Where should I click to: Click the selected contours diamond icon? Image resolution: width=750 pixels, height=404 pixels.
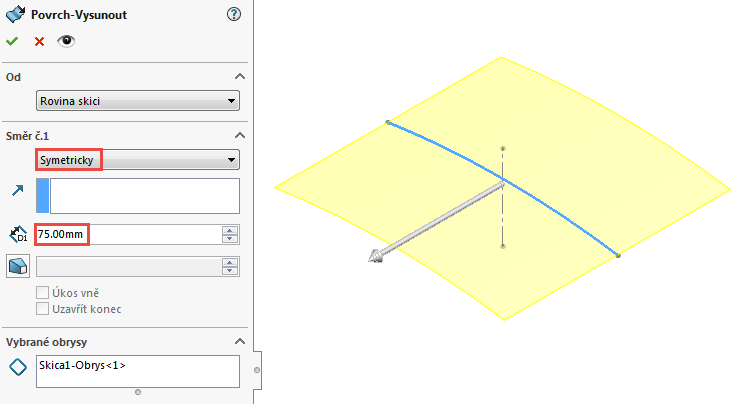click(x=18, y=367)
